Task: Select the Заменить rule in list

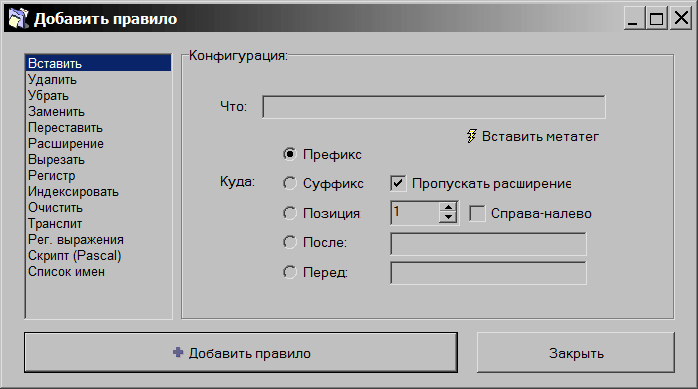Action: [98, 112]
